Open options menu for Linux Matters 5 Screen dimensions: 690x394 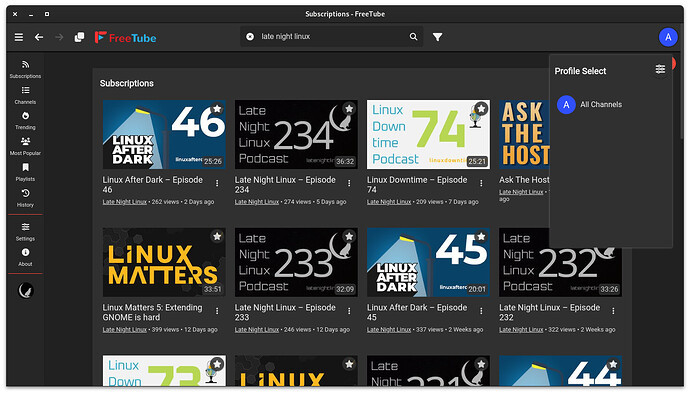217,311
